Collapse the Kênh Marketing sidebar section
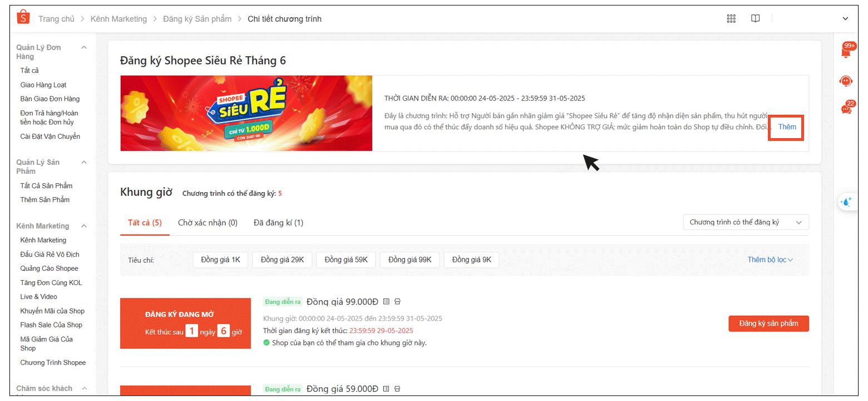This screenshot has width=868, height=401. (x=84, y=226)
